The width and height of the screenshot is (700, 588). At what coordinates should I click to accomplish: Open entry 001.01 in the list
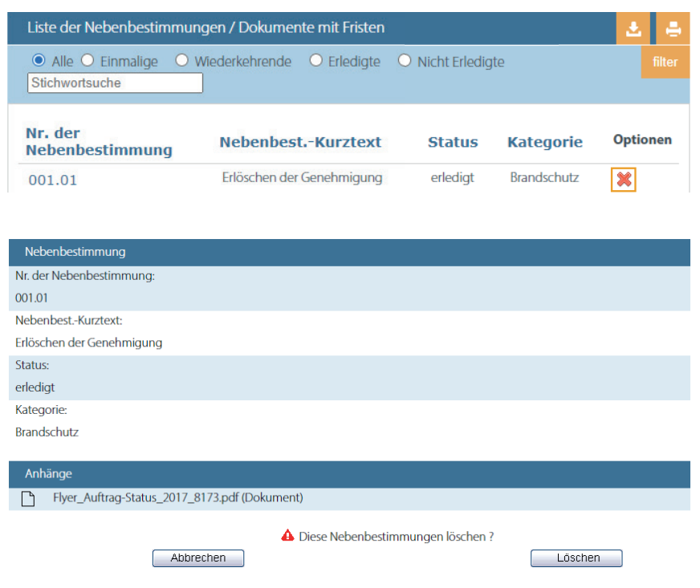pos(53,180)
